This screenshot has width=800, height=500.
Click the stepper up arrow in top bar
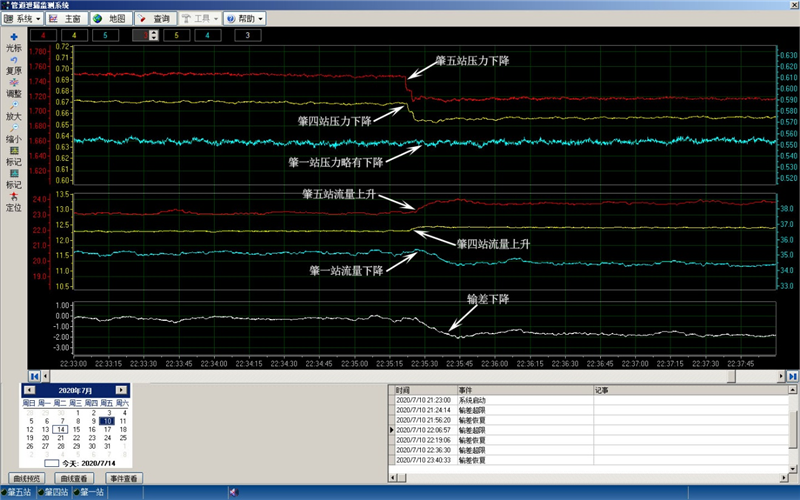[155, 33]
